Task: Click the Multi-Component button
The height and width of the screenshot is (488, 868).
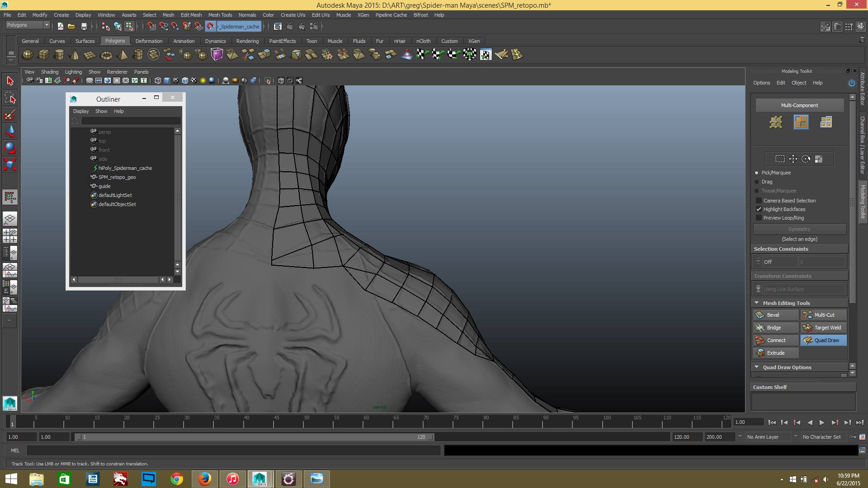Action: click(x=799, y=105)
